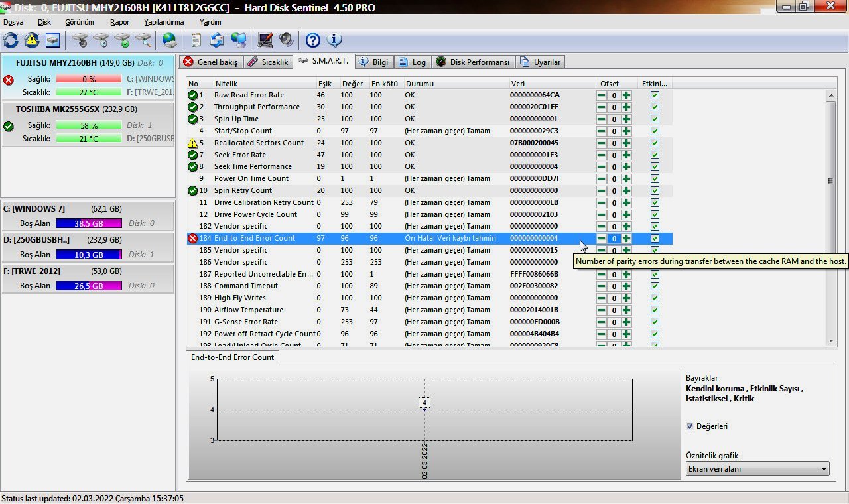Open help with question mark icon
The height and width of the screenshot is (504, 849).
pyautogui.click(x=313, y=40)
